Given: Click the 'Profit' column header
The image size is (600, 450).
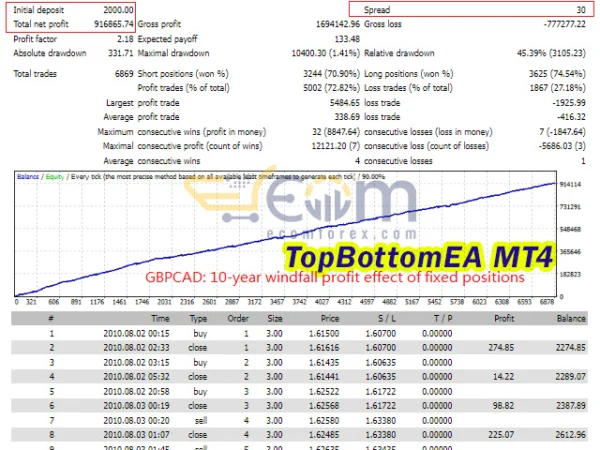Looking at the screenshot, I should [504, 318].
